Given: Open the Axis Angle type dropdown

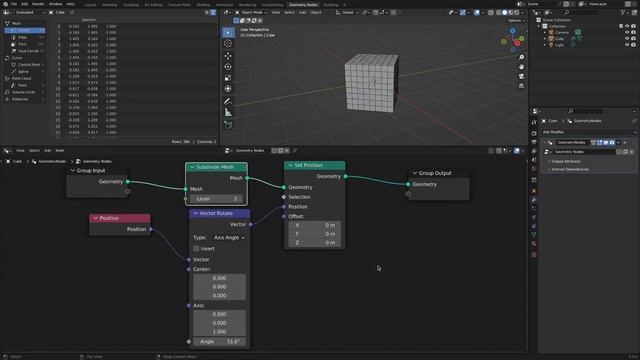Looking at the screenshot, I should (x=229, y=238).
